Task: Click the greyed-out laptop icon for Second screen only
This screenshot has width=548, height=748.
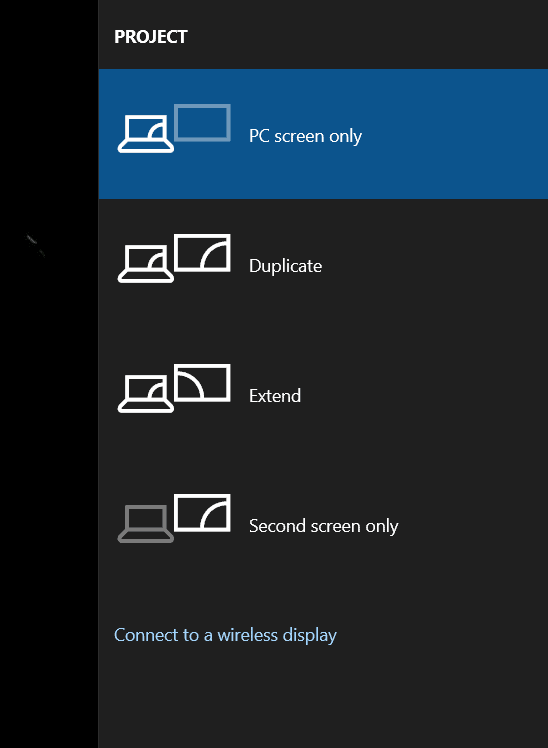Action: pos(145,524)
